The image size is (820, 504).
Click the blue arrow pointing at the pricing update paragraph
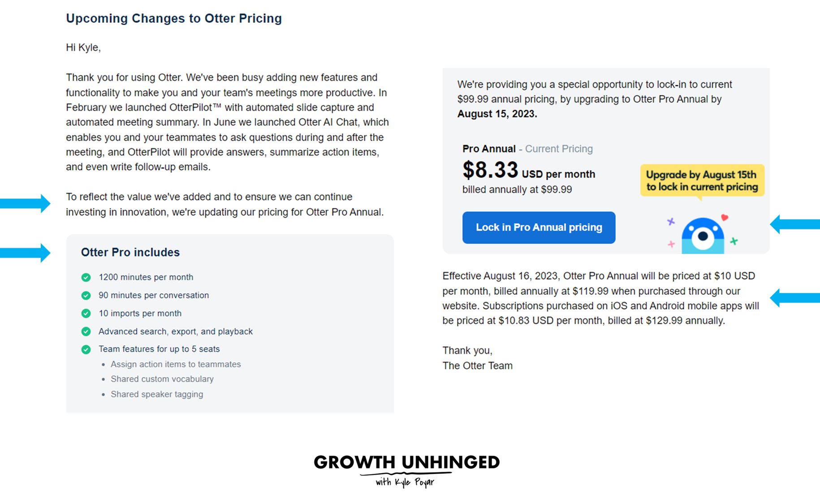25,203
